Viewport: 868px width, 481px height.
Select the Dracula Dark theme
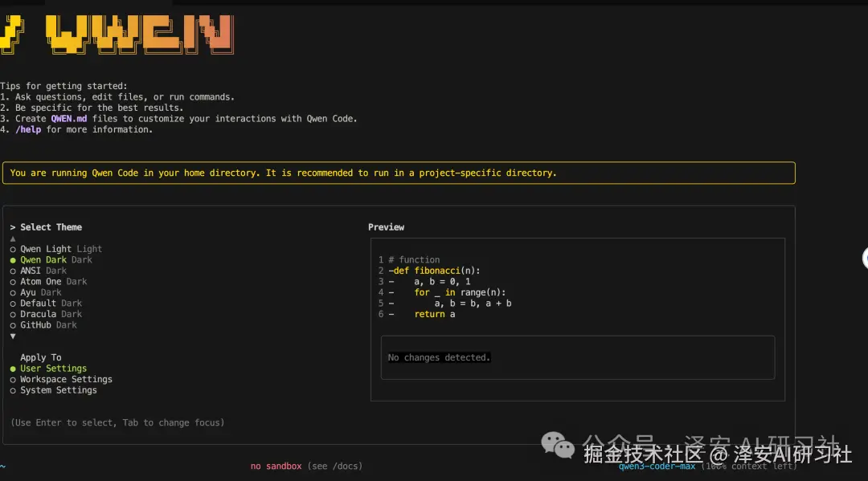46,314
